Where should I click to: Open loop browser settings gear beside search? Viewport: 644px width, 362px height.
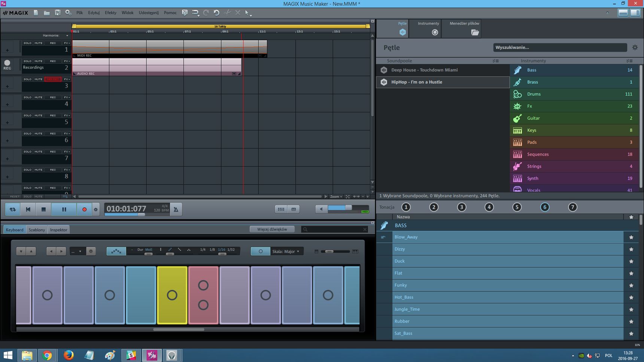[635, 47]
